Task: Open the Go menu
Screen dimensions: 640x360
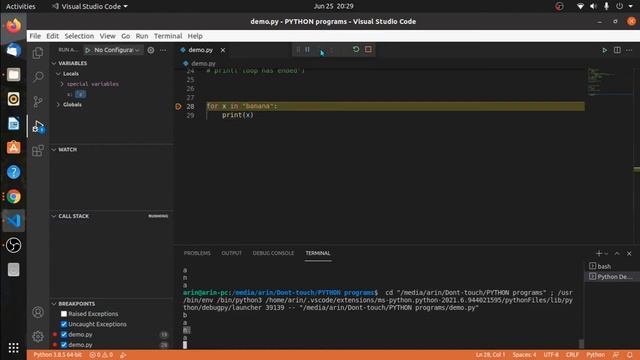Action: [x=126, y=36]
